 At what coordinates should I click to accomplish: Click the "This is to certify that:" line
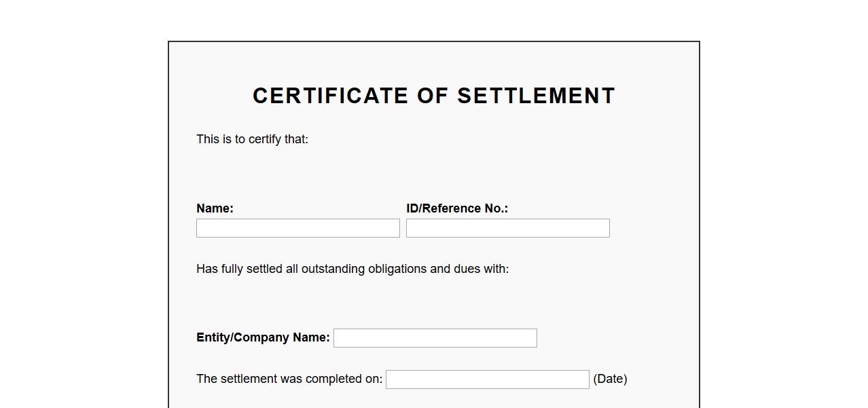pos(252,139)
